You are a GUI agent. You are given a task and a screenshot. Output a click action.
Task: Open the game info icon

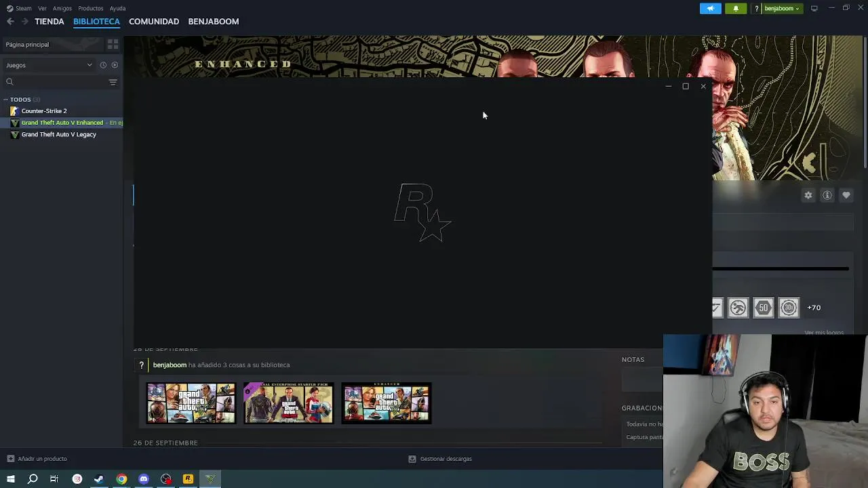pyautogui.click(x=827, y=195)
